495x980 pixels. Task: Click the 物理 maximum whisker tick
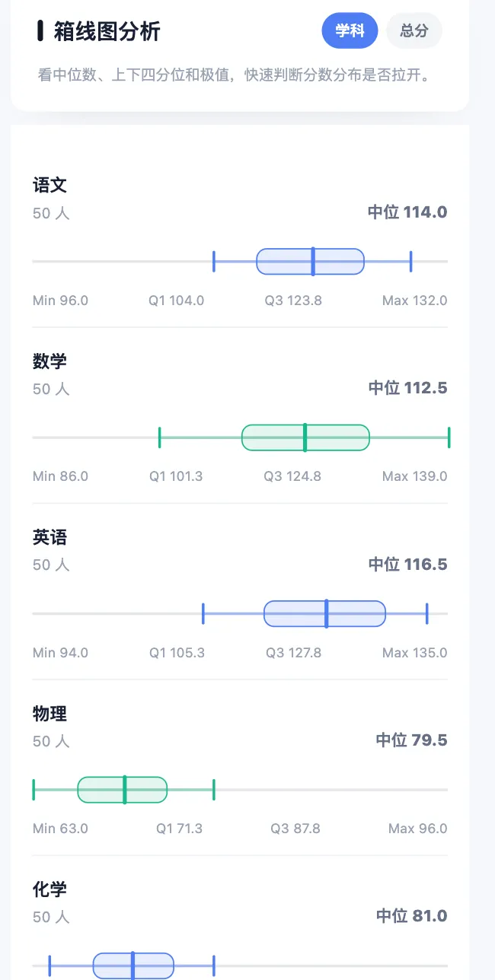tap(214, 790)
